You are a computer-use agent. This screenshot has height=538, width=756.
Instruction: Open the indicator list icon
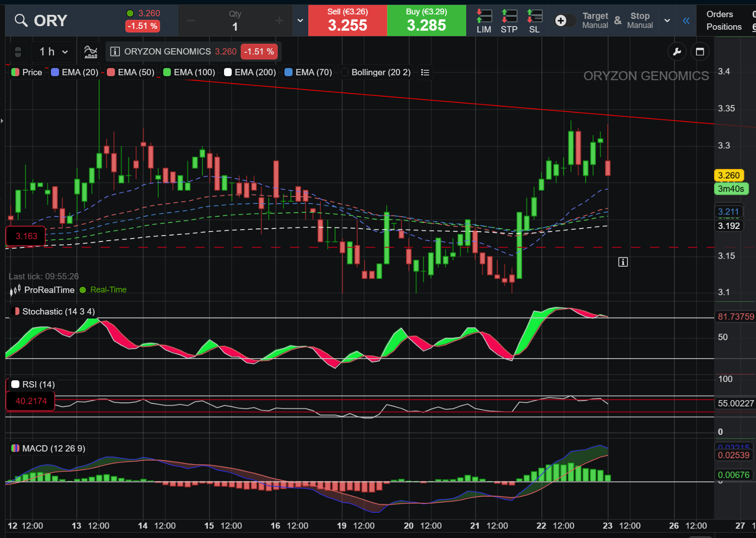click(425, 72)
